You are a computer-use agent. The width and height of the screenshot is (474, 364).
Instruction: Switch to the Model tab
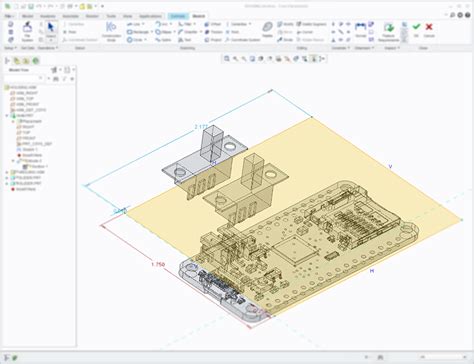28,16
